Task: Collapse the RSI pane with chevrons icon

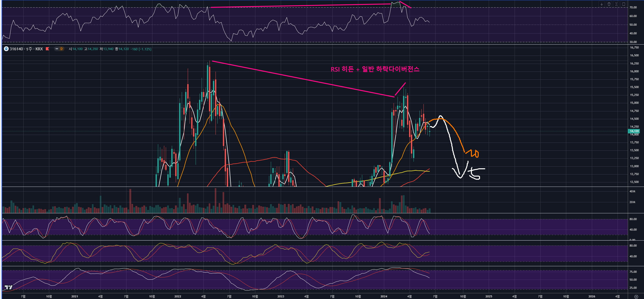Action: click(616, 4)
